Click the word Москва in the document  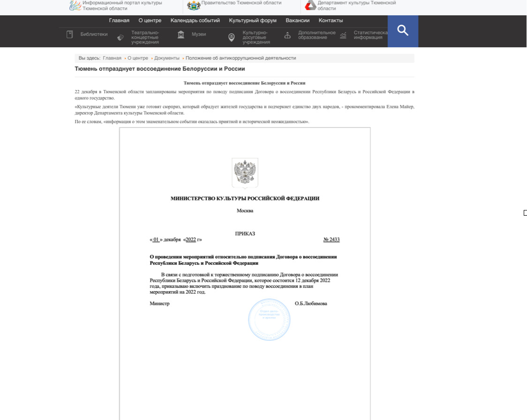(245, 210)
